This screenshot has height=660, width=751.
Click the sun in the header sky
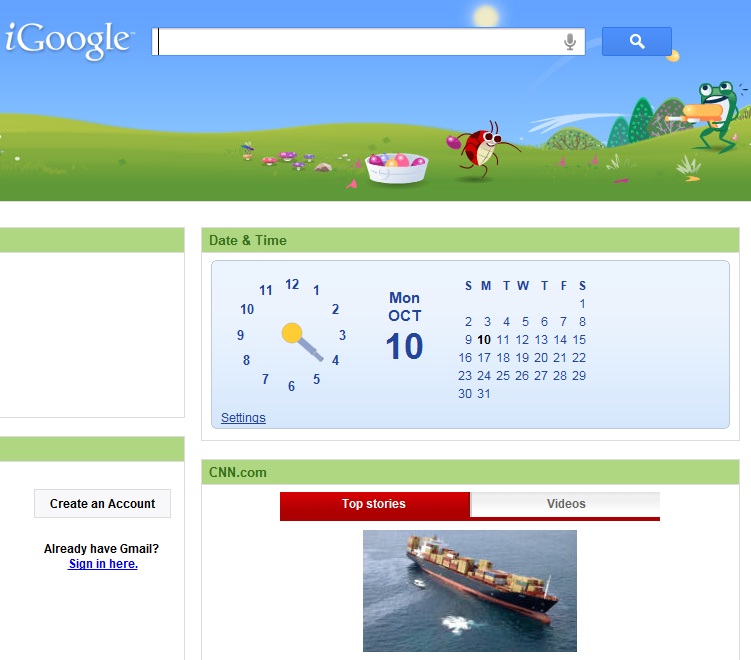[x=486, y=16]
